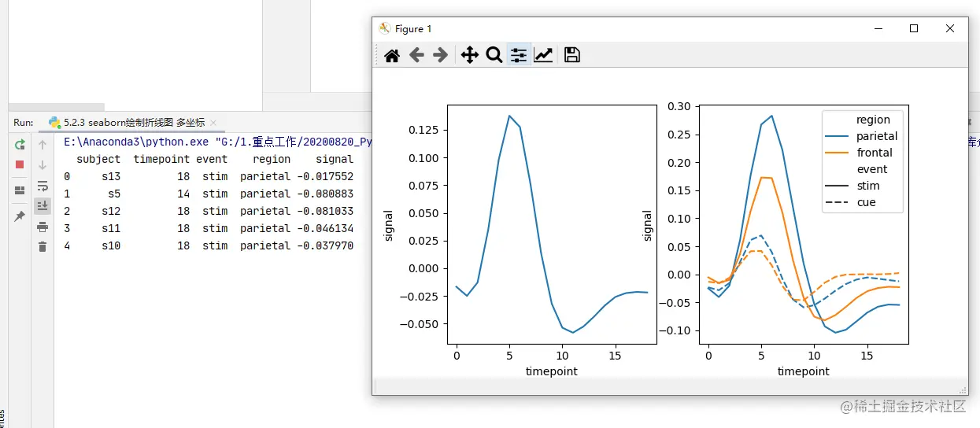This screenshot has width=980, height=428.
Task: Click subject 's5' in console output
Action: click(114, 194)
